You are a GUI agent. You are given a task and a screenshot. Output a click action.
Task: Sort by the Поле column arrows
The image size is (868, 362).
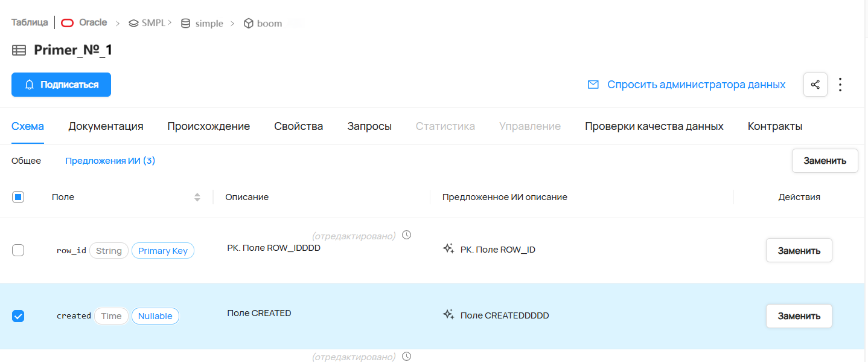[x=197, y=197]
